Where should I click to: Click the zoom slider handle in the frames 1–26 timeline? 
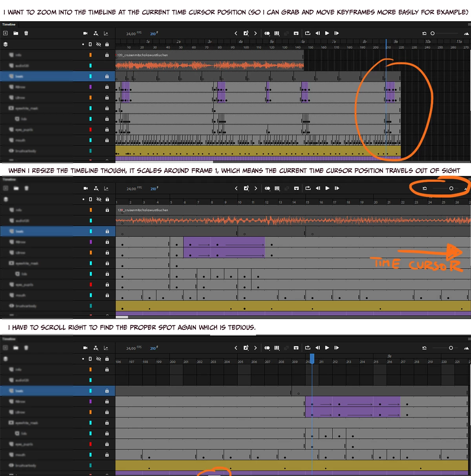(451, 189)
